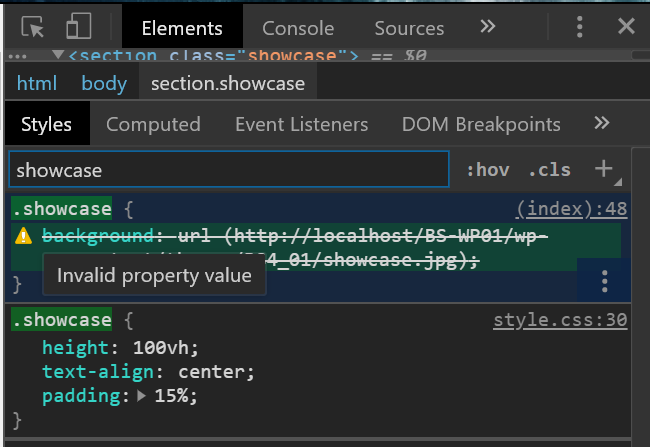This screenshot has width=650, height=447.
Task: Toggle the device toolbar icon
Action: 78,27
